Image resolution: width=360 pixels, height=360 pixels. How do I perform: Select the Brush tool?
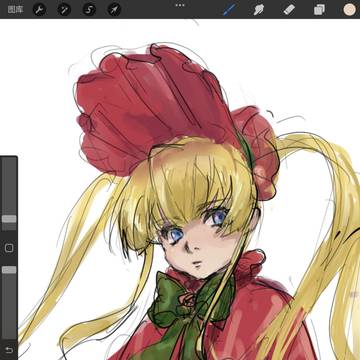point(229,10)
